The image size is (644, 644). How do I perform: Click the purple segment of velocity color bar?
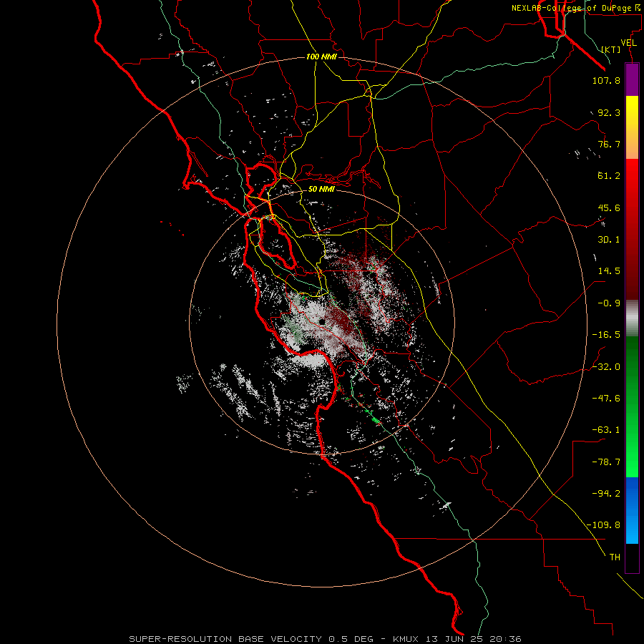point(632,79)
